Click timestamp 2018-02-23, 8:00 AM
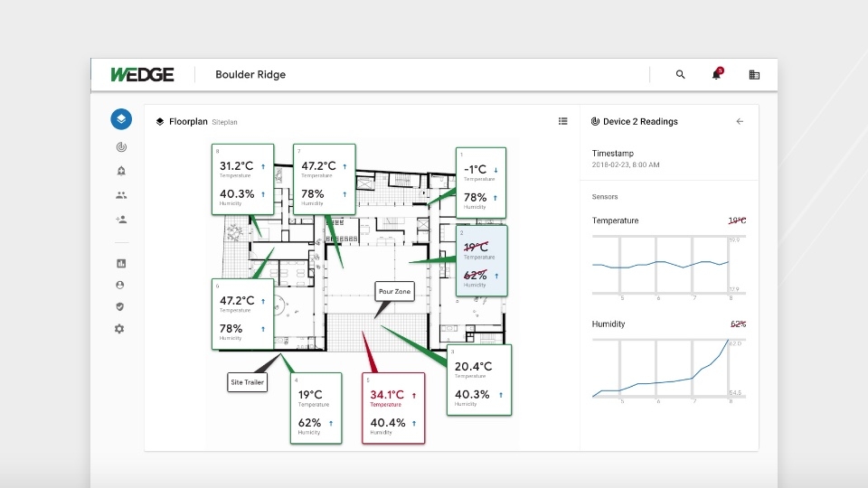 [626, 164]
